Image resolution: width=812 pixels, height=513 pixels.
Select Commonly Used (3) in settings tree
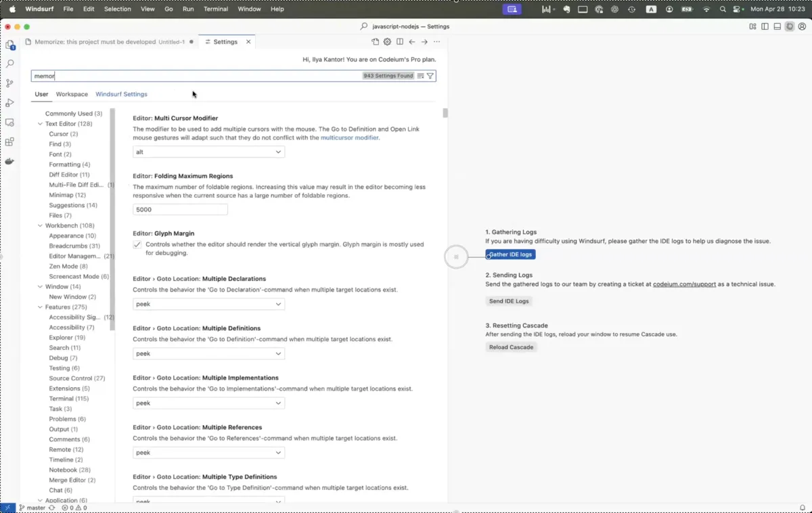click(73, 114)
